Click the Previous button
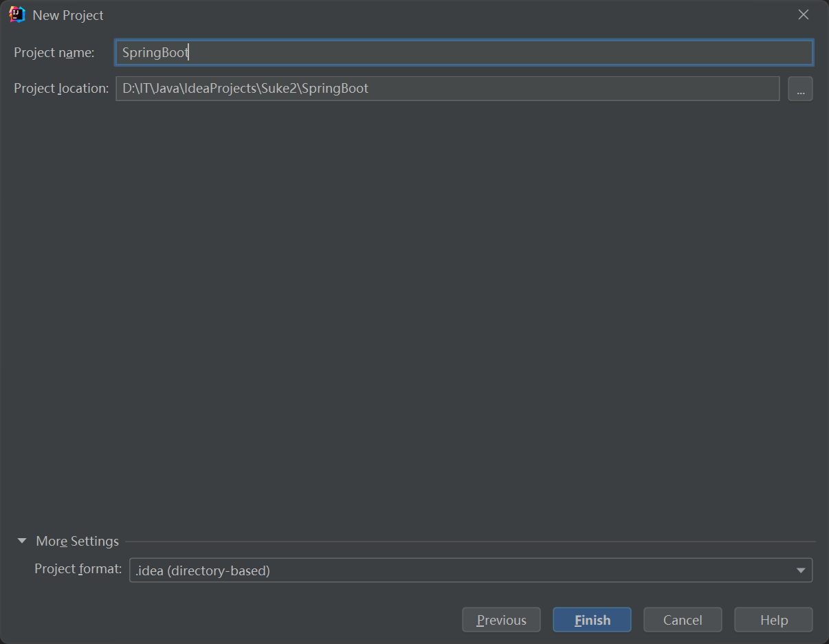The image size is (829, 644). (501, 619)
